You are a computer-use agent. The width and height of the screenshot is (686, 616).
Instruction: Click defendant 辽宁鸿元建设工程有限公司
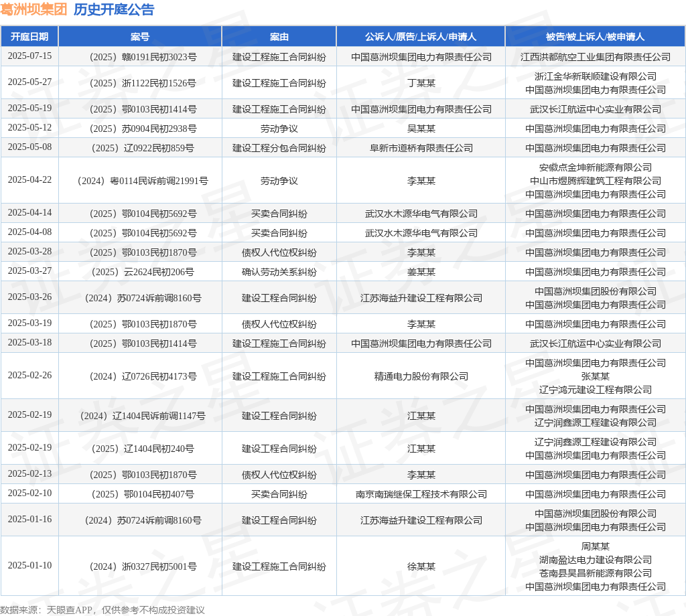coord(596,390)
